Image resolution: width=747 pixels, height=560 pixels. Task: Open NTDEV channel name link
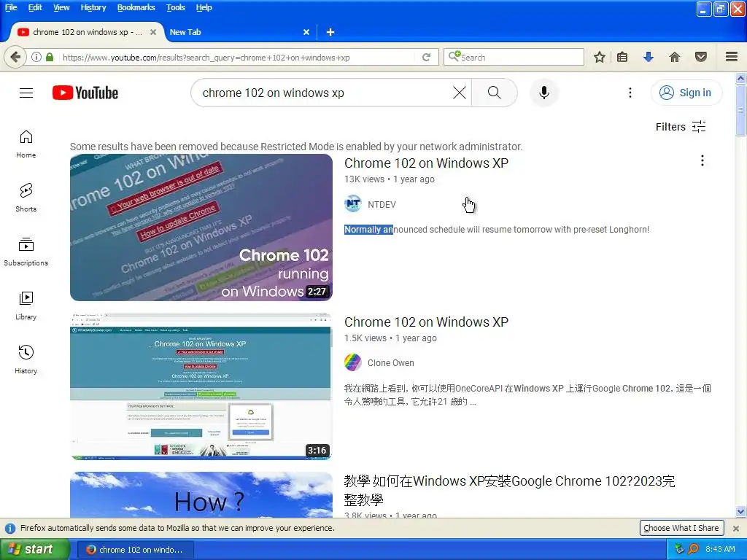(x=382, y=204)
